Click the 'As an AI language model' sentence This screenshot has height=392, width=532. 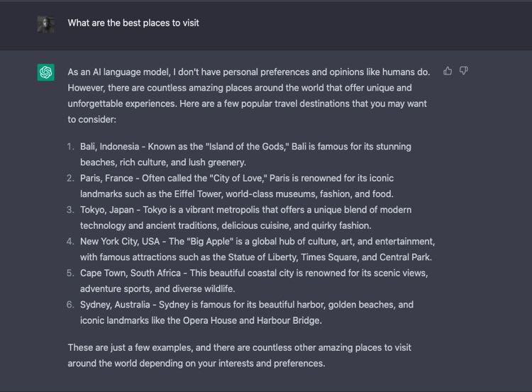point(249,72)
